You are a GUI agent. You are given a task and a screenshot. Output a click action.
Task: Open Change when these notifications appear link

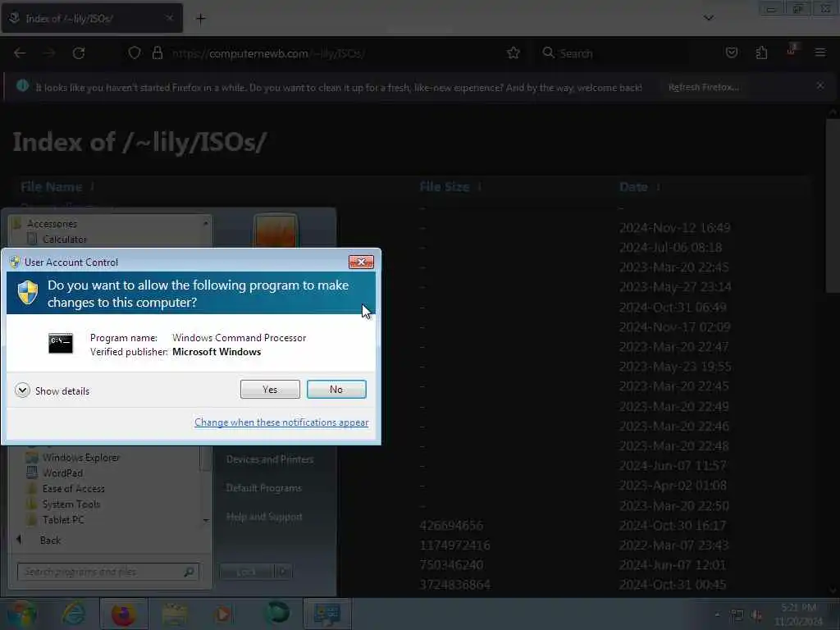point(281,422)
